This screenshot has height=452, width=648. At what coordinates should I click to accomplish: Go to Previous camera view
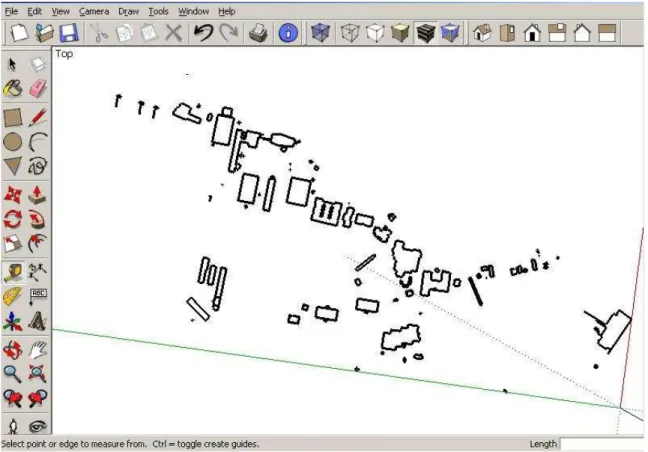click(12, 398)
